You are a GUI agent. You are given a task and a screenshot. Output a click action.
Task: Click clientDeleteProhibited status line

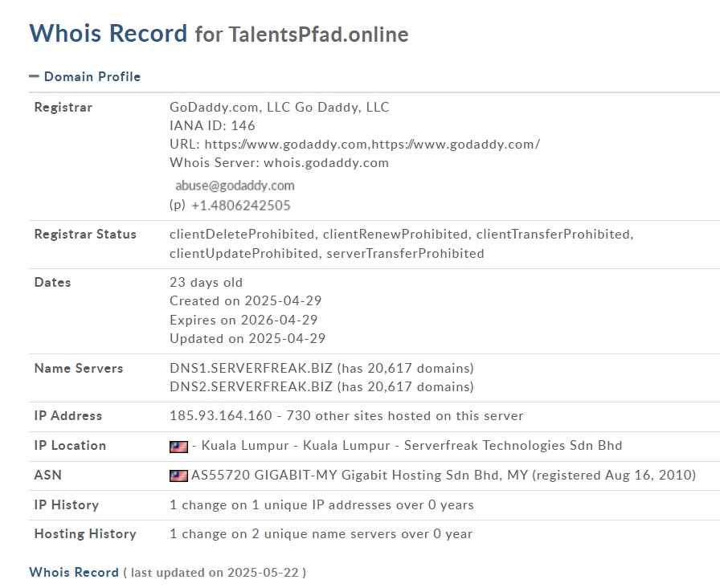(x=402, y=235)
